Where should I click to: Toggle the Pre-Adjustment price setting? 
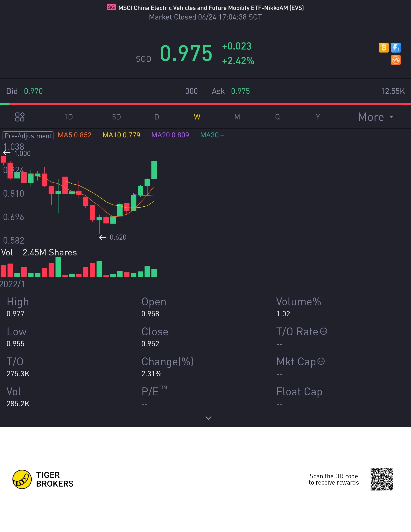click(28, 136)
